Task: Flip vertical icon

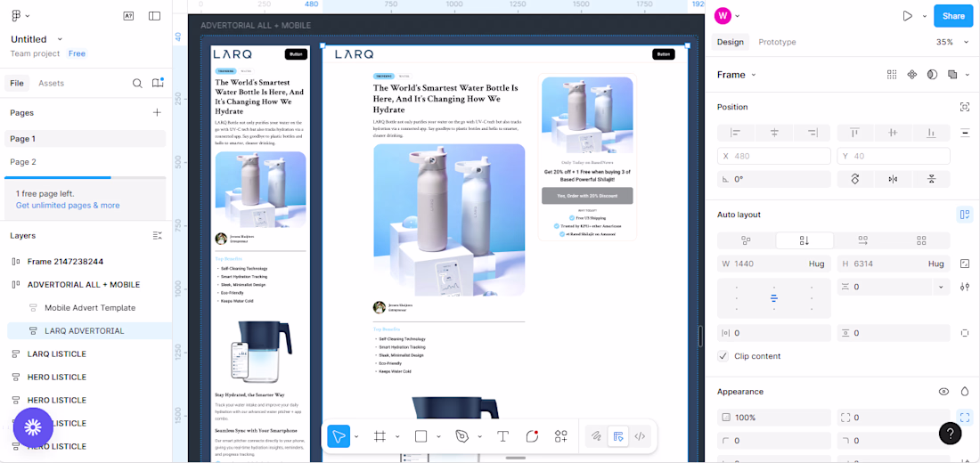Action: click(931, 179)
